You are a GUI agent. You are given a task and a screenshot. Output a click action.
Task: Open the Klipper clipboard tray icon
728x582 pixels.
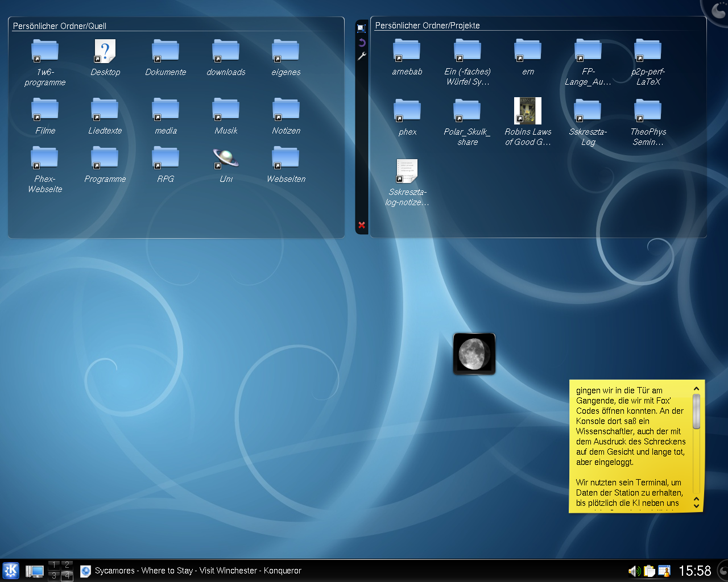(649, 571)
